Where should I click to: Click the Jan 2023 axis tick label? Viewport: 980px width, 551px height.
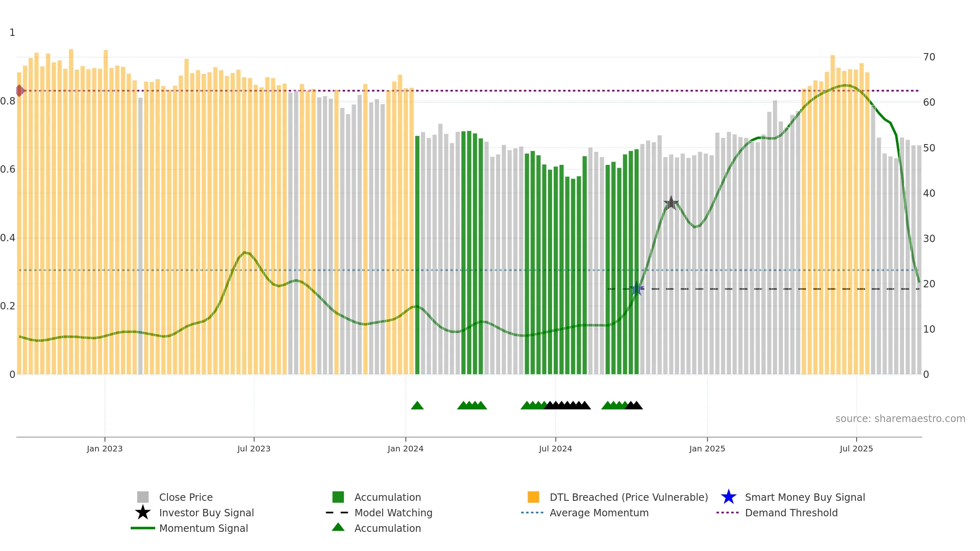point(105,449)
